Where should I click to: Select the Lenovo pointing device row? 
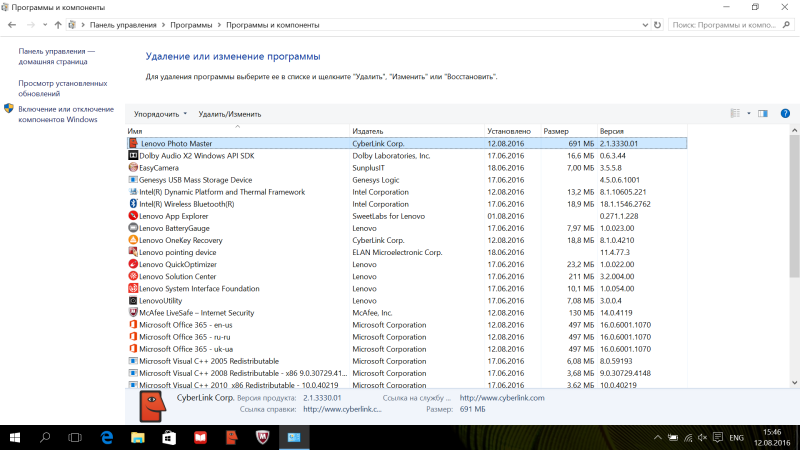[x=407, y=252]
